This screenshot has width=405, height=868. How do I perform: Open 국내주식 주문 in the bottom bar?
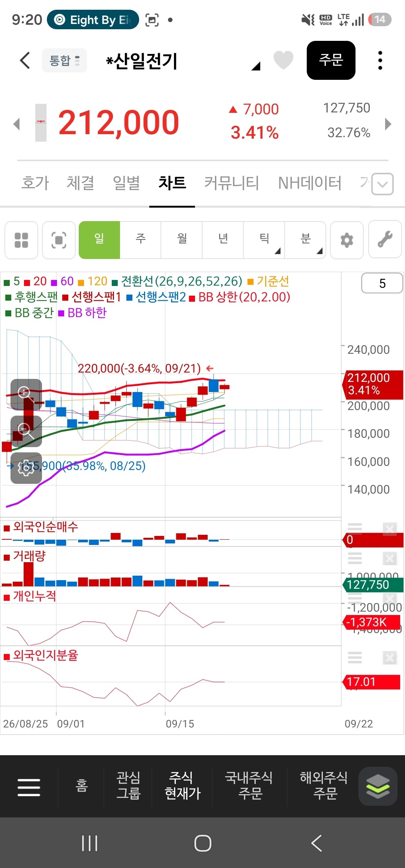[x=249, y=786]
